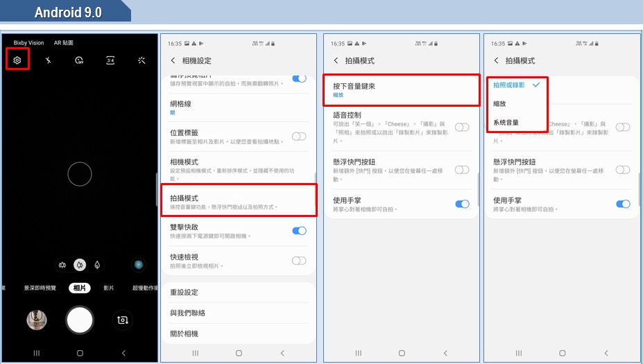Viewport: 643px width, 364px height.
Task: Flip camera with switch-camera icon
Action: (122, 320)
